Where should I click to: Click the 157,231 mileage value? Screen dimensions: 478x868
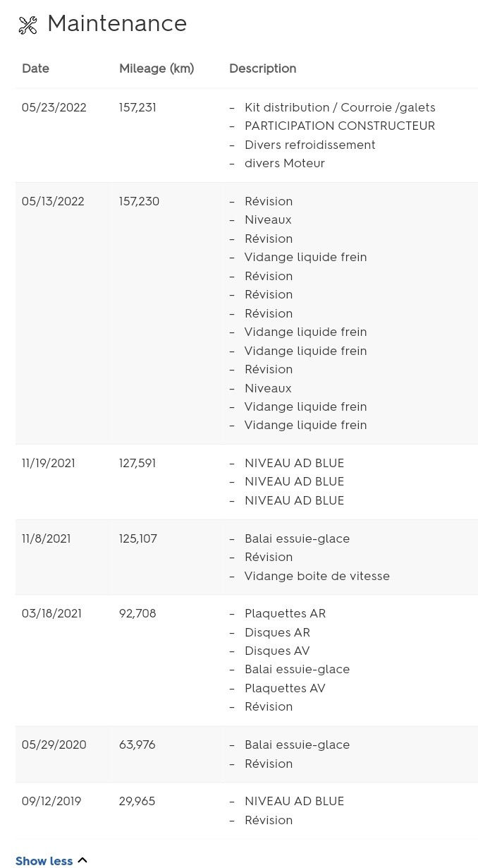(x=137, y=107)
